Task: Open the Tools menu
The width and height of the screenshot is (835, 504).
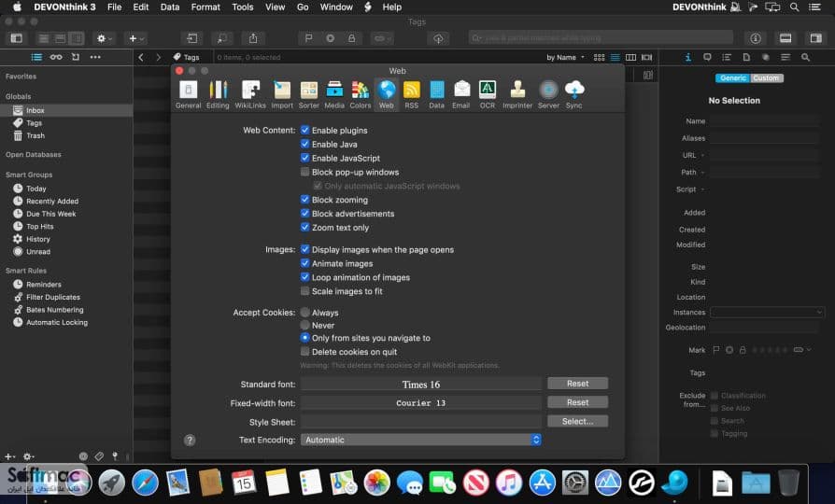Action: (242, 7)
